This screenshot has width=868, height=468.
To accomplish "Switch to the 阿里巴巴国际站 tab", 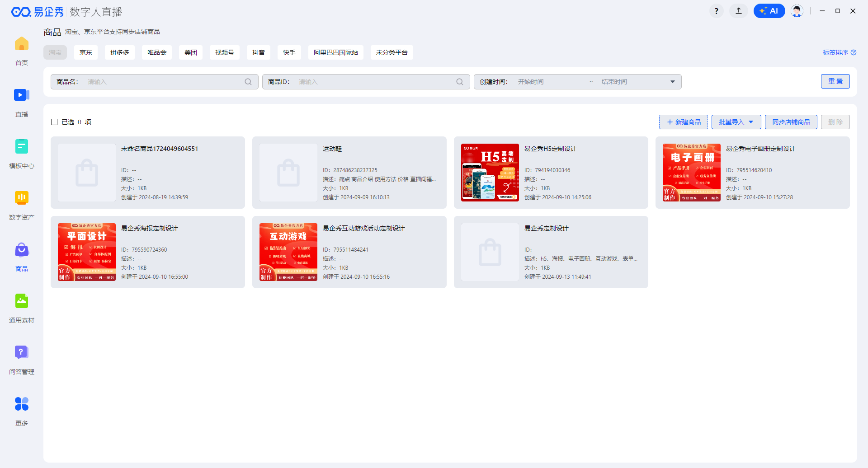I will point(336,52).
